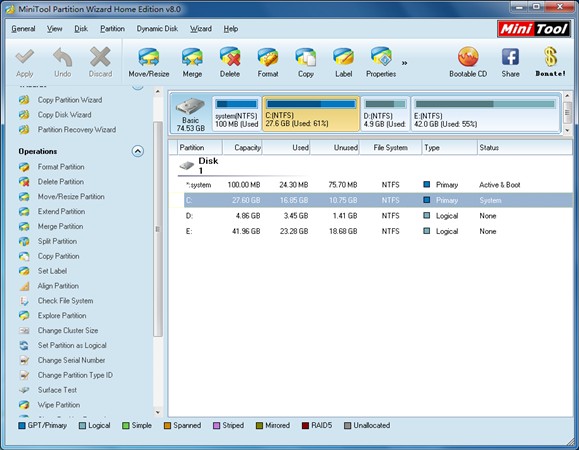
Task: Sort by the Capacity column header
Action: [x=242, y=148]
